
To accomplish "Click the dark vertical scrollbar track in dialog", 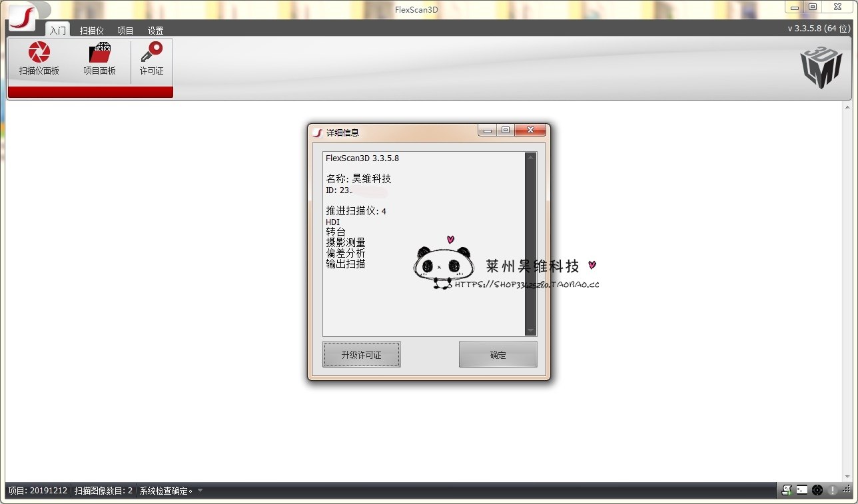I will click(x=530, y=244).
